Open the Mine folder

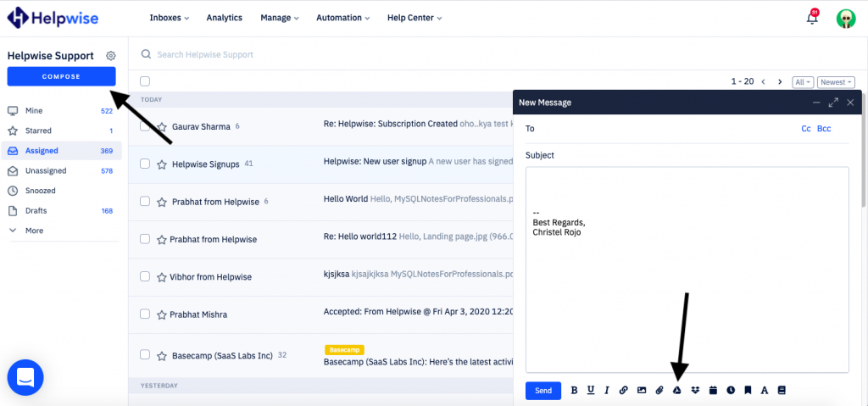pos(61,111)
